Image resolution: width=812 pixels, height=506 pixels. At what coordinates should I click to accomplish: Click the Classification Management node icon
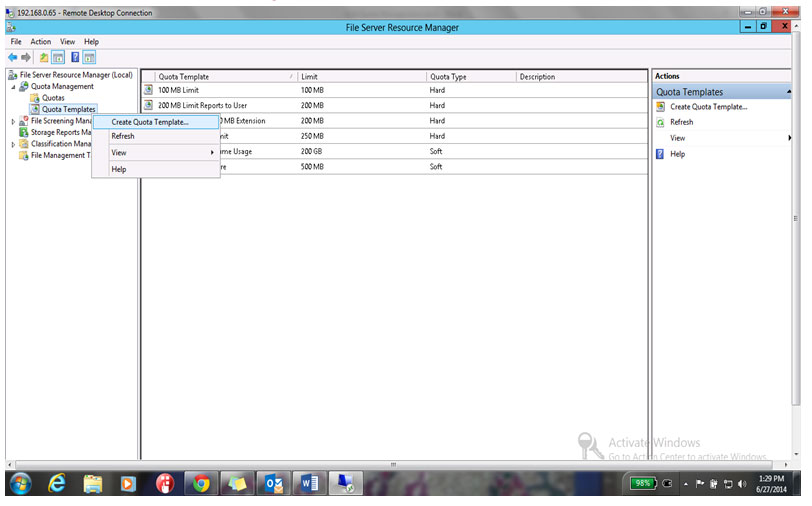pos(24,144)
